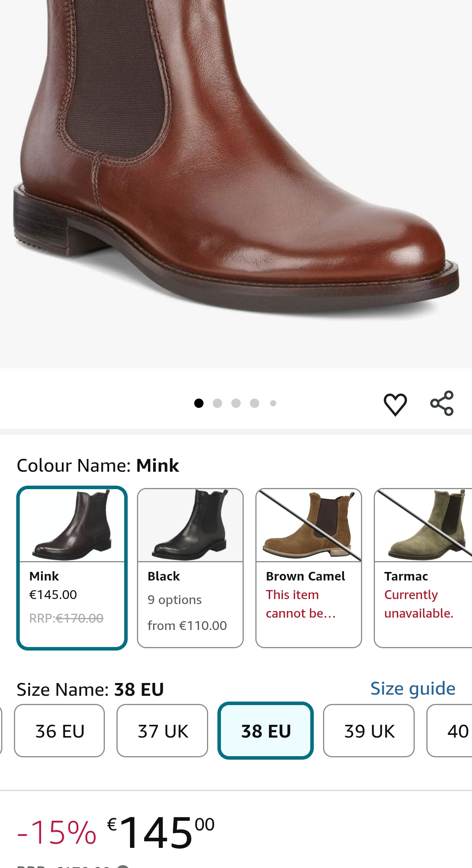Pick the Brown Camel colour card
472x868 pixels.
309,568
